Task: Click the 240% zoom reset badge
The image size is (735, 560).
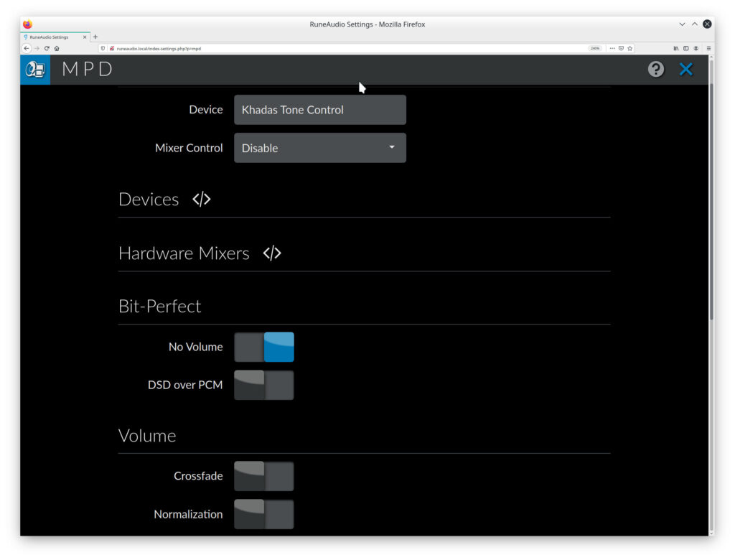Action: coord(595,48)
